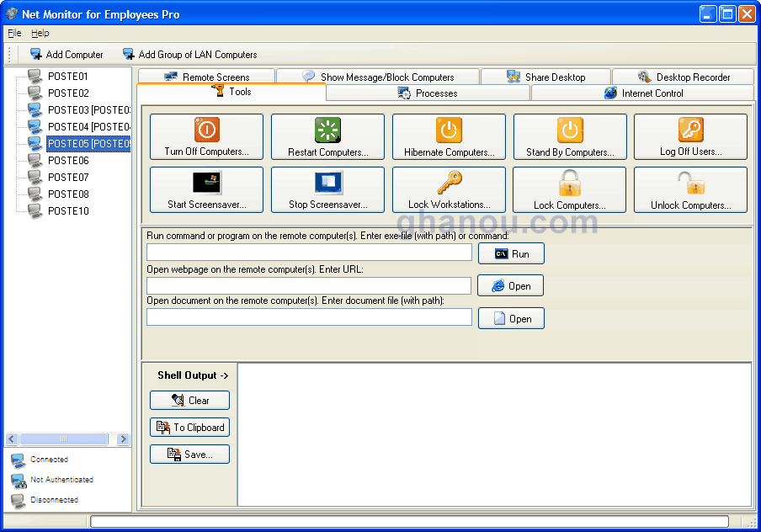Viewport: 761px width, 532px height.
Task: Click the Processes tab icon
Action: [404, 93]
